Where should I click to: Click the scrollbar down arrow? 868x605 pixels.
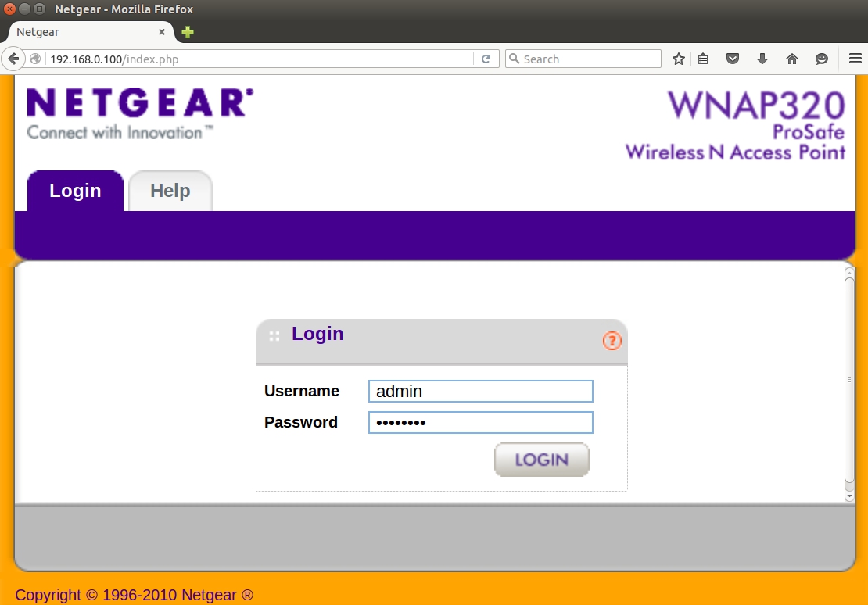coord(848,496)
